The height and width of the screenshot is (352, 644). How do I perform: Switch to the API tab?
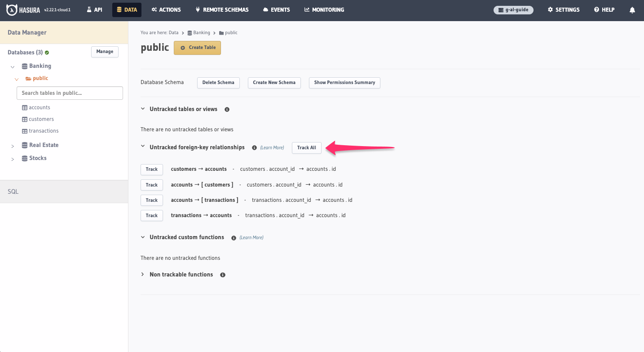pyautogui.click(x=94, y=9)
